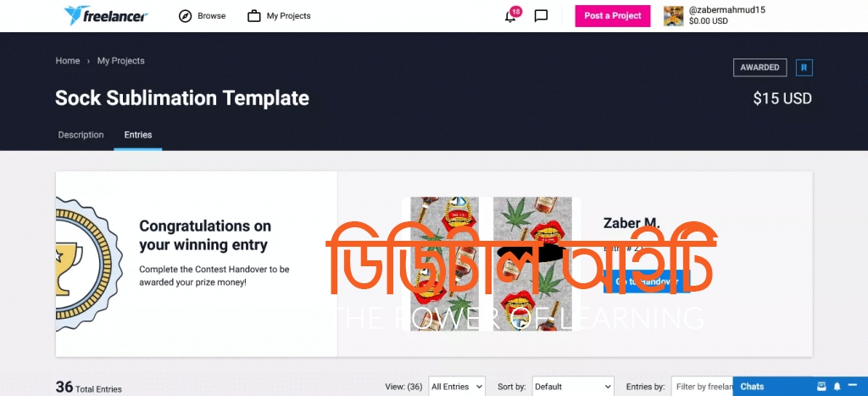
Task: Go to Home breadcrumb link
Action: point(68,61)
